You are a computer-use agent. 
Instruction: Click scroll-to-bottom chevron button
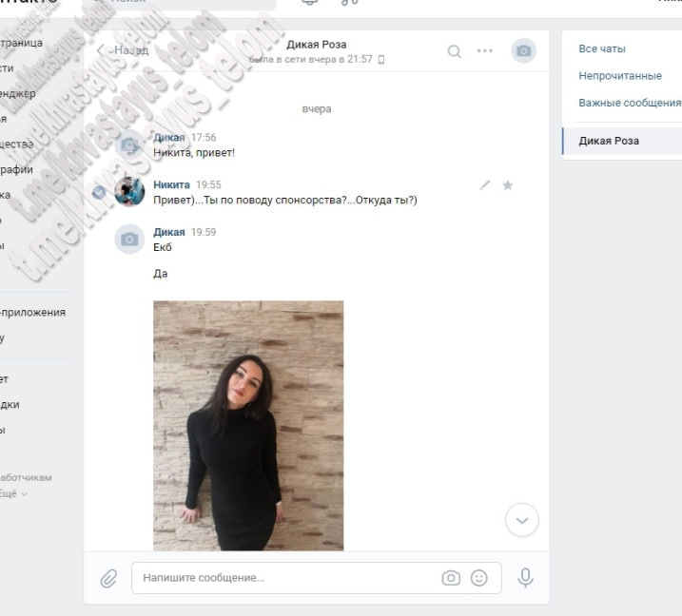pos(522,520)
